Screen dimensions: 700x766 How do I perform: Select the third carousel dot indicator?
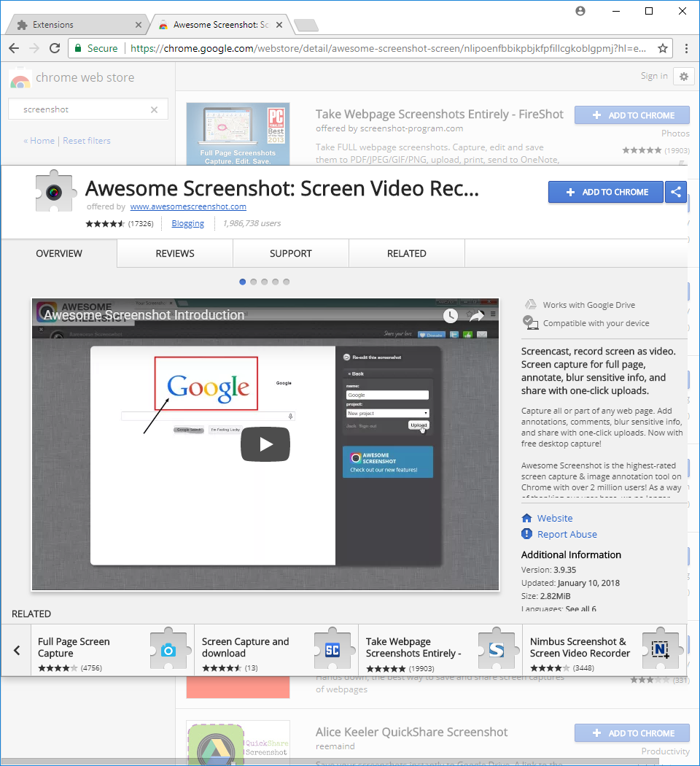click(x=265, y=282)
